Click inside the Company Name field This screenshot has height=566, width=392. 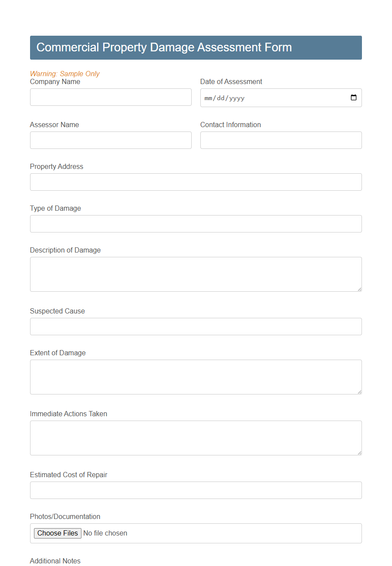[111, 97]
